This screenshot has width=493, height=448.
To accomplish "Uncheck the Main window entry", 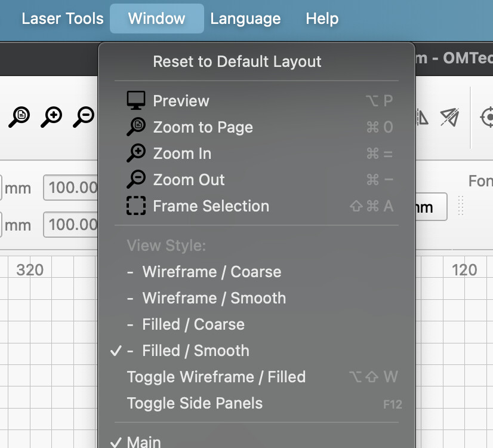I will pos(144,442).
